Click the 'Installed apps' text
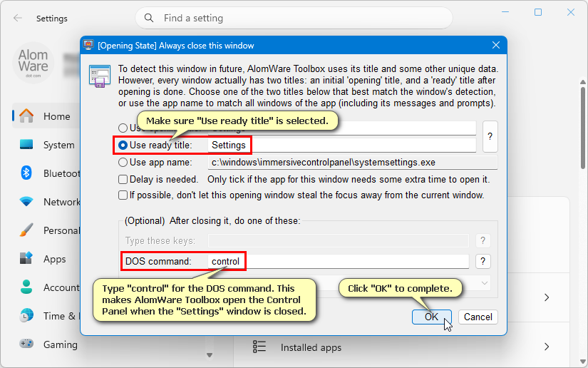Viewport: 588px width, 368px height. (311, 347)
